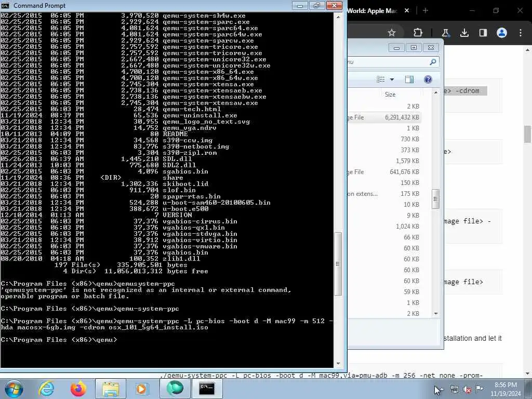Toggle the Chrome side panel
This screenshot has height=399, width=532.
(x=483, y=33)
